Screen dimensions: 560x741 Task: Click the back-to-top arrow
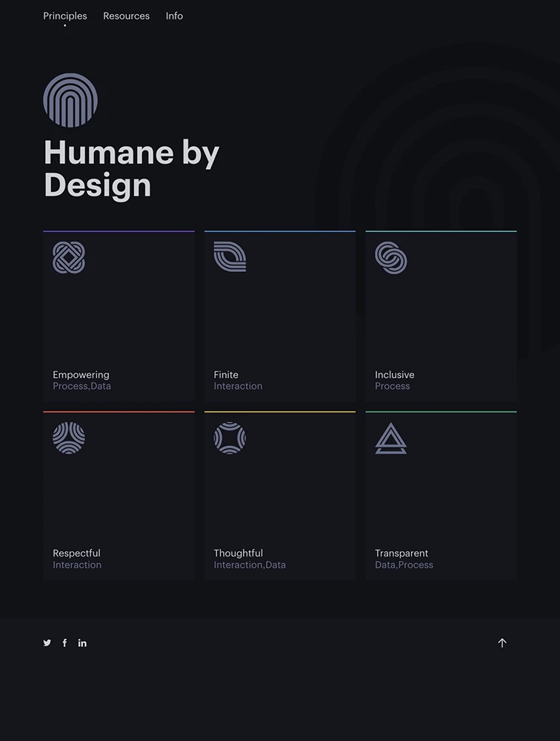coord(502,642)
